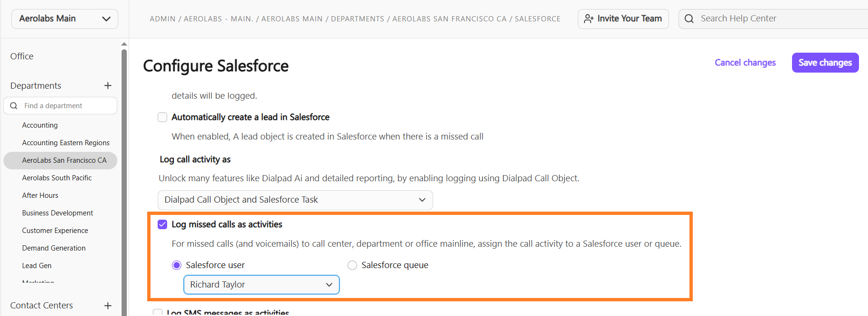Click the sidebar vertical scrollbar
The height and width of the screenshot is (316, 868).
pos(124,182)
